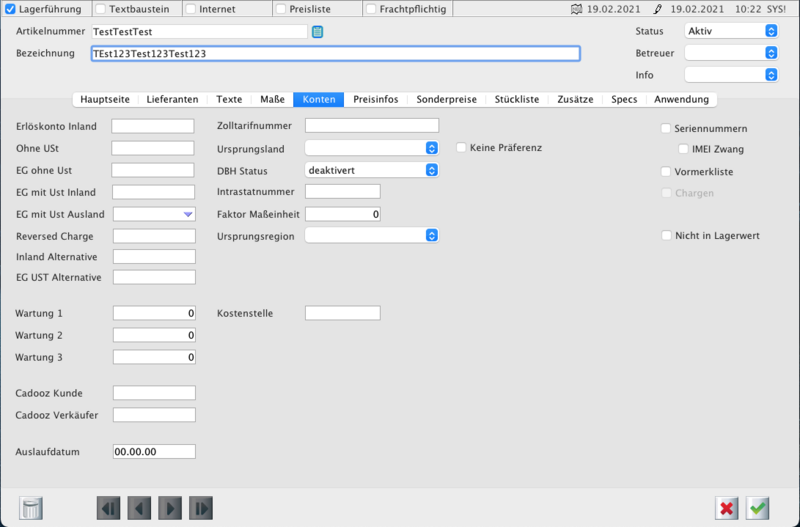Open the DBH Status dropdown

point(431,170)
